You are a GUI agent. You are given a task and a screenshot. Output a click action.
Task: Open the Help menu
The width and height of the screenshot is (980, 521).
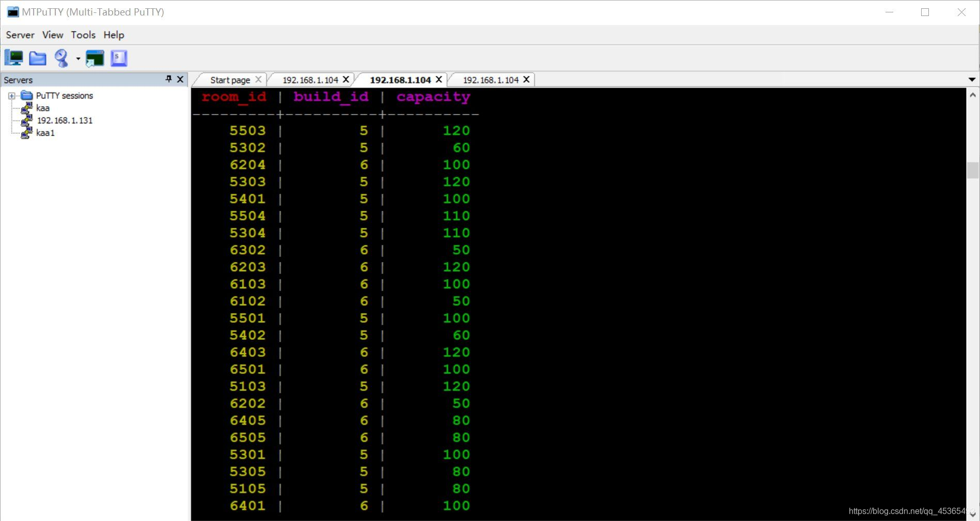click(x=114, y=35)
